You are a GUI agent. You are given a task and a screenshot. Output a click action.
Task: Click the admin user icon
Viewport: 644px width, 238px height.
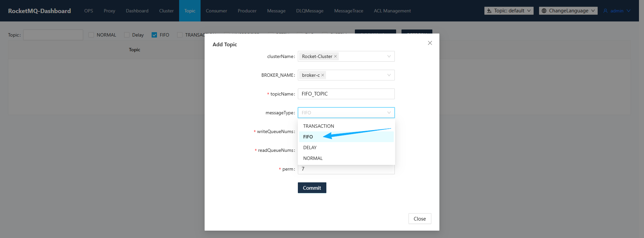point(605,11)
